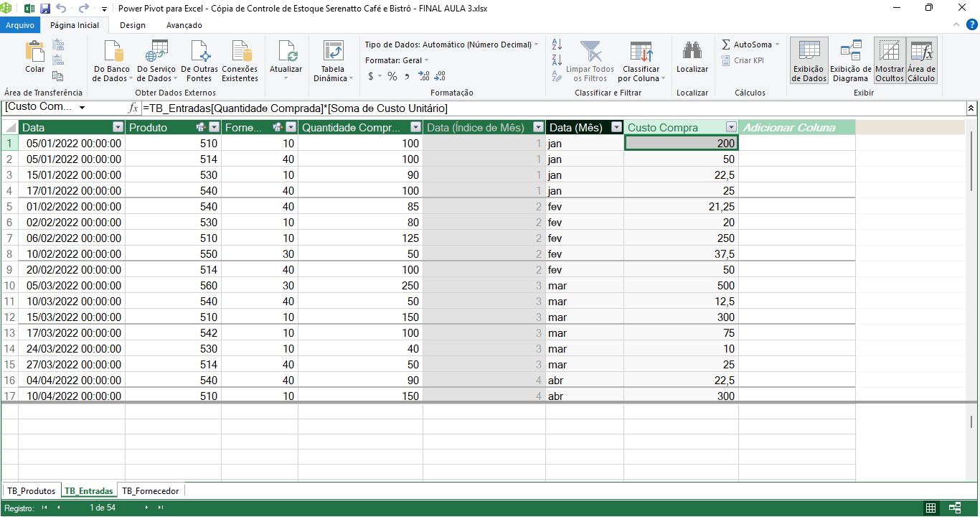Image resolution: width=980 pixels, height=517 pixels.
Task: Switch to Excel via green Excel icon
Action: 29,9
